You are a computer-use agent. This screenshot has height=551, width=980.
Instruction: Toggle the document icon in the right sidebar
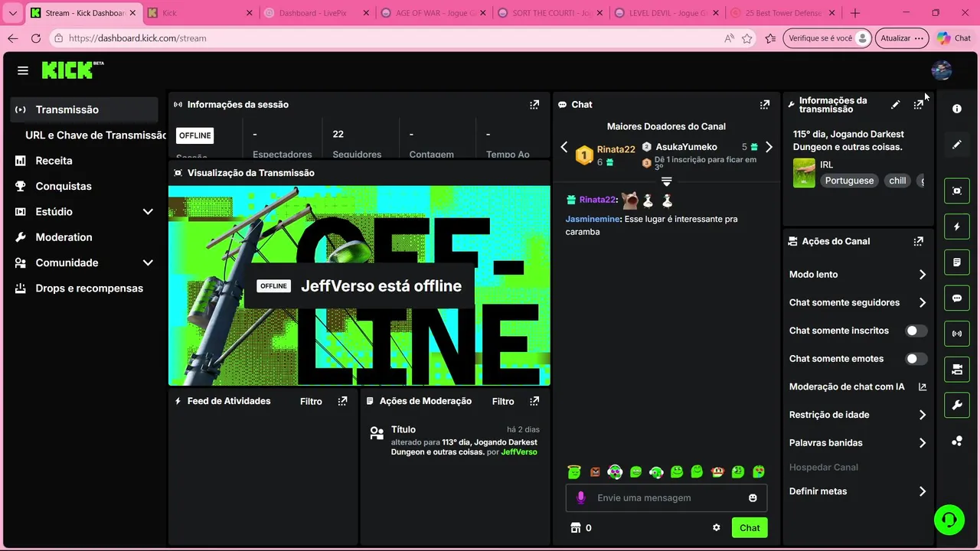[957, 262]
